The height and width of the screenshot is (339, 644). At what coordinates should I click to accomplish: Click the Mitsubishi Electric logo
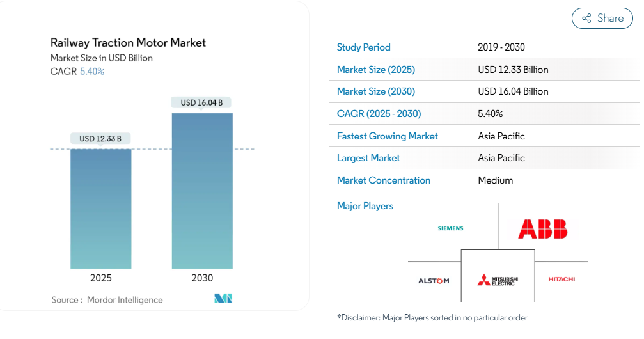498,281
